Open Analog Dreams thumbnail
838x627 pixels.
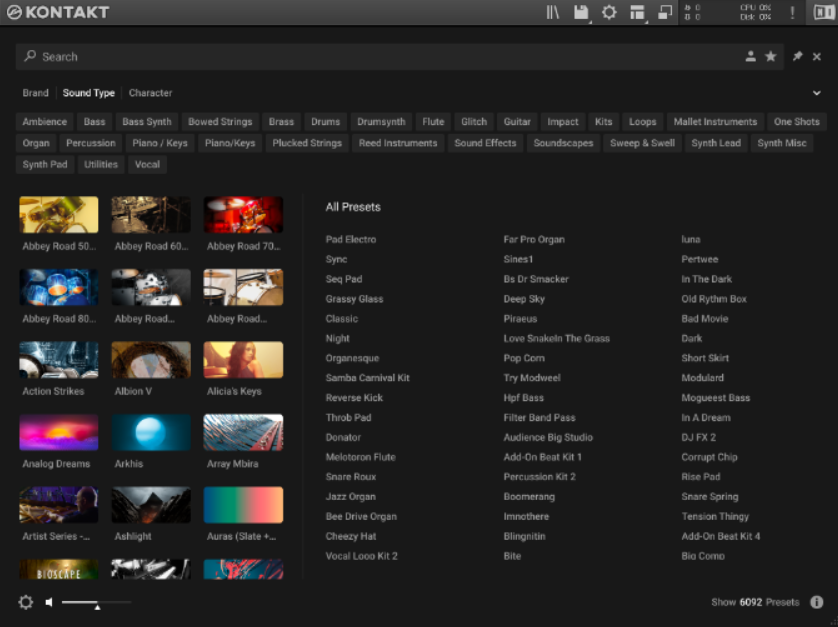(59, 432)
